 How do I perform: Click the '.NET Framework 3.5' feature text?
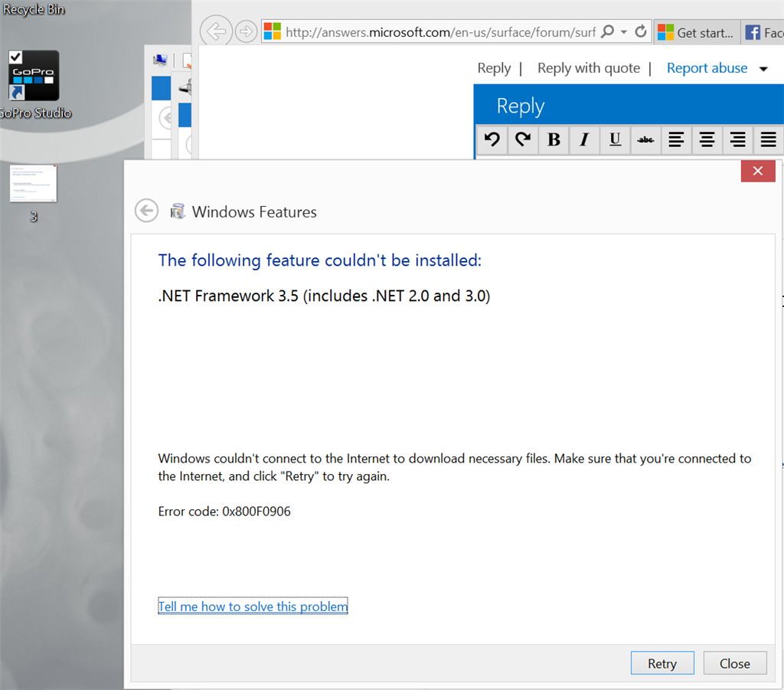click(x=324, y=296)
